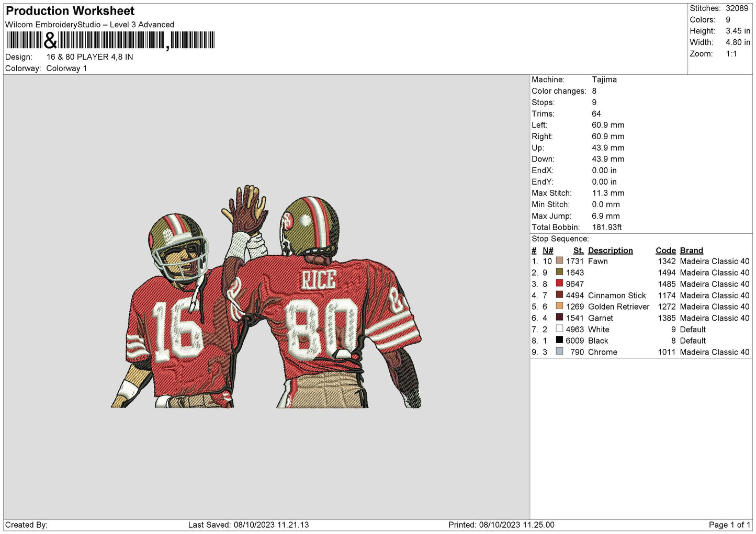Click the Colors value '9' in header
Image resolution: width=756 pixels, height=534 pixels.
pos(728,20)
